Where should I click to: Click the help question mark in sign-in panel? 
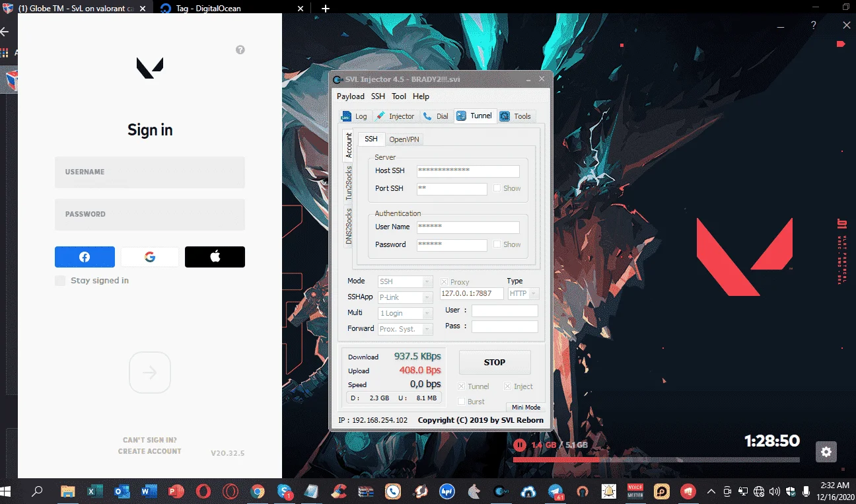240,50
